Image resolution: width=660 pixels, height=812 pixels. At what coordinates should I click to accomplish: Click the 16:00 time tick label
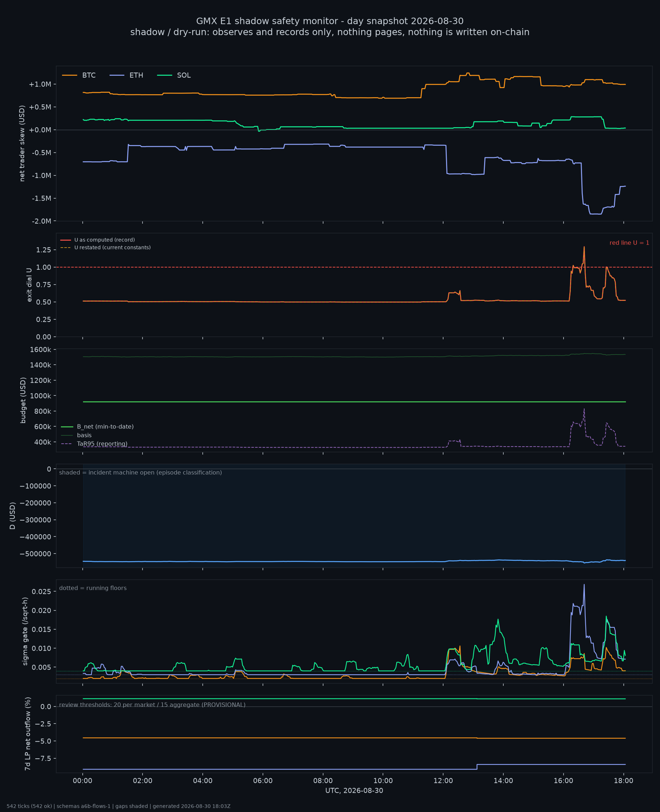(x=563, y=781)
